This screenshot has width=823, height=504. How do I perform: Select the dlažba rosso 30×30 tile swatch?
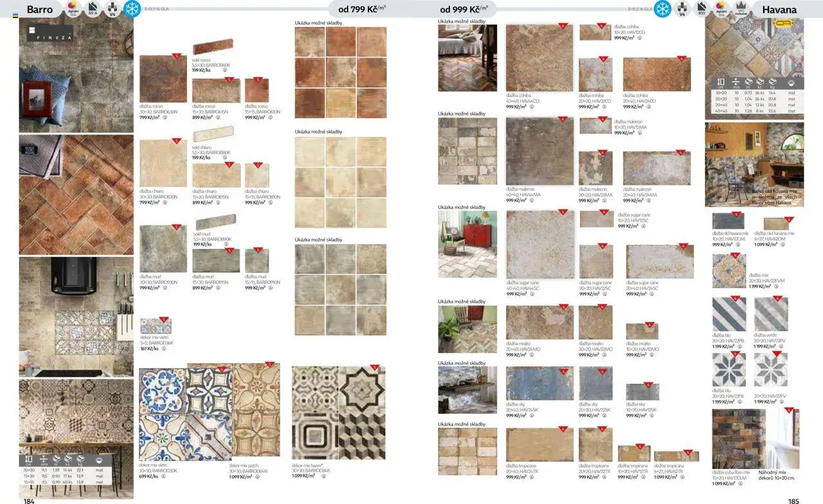tap(163, 79)
